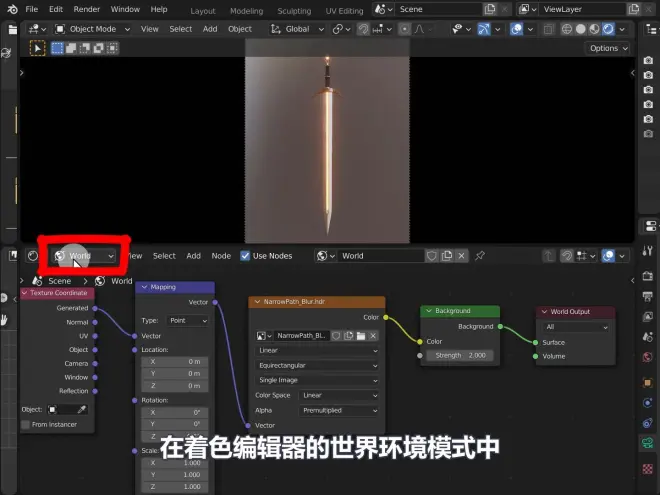
Task: Toggle viewport overlays button
Action: (x=516, y=29)
